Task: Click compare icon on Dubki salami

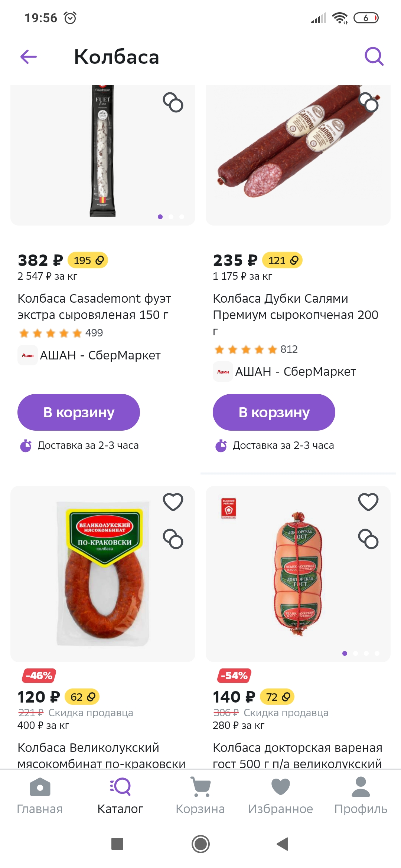Action: 369,102
